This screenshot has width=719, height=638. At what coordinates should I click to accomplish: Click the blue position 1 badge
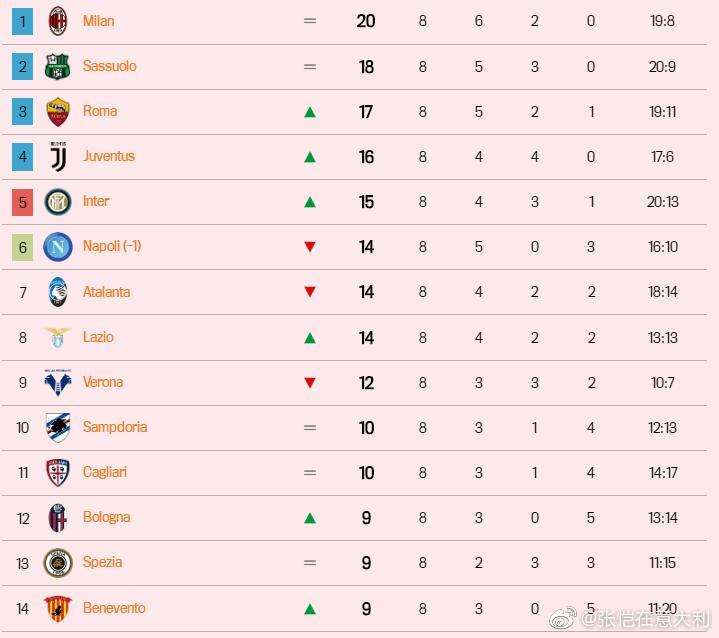coord(23,21)
